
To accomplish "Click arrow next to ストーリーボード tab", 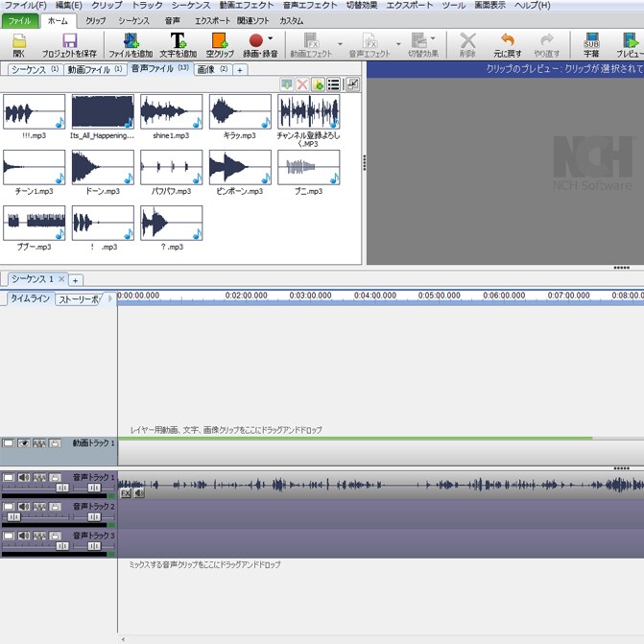I will pos(109,298).
